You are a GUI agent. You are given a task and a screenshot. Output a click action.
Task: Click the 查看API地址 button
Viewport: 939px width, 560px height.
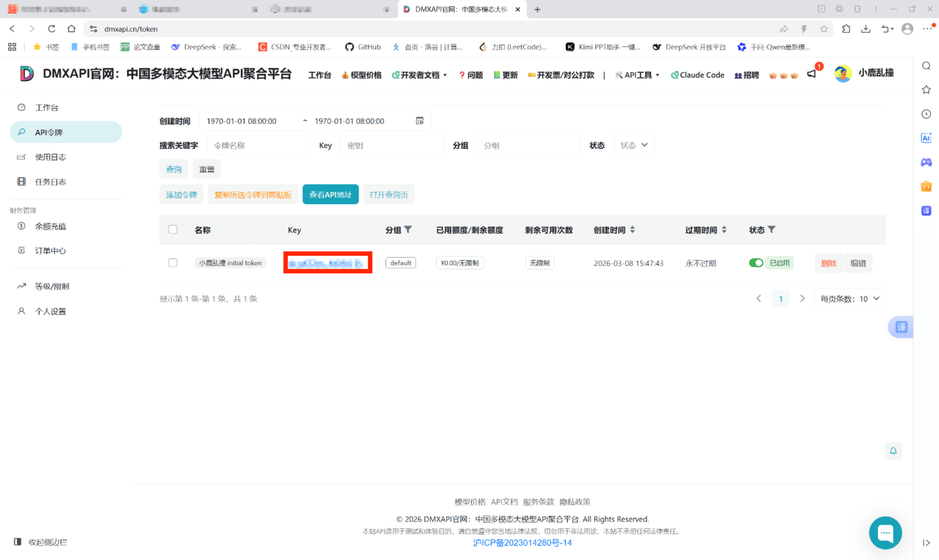click(330, 194)
